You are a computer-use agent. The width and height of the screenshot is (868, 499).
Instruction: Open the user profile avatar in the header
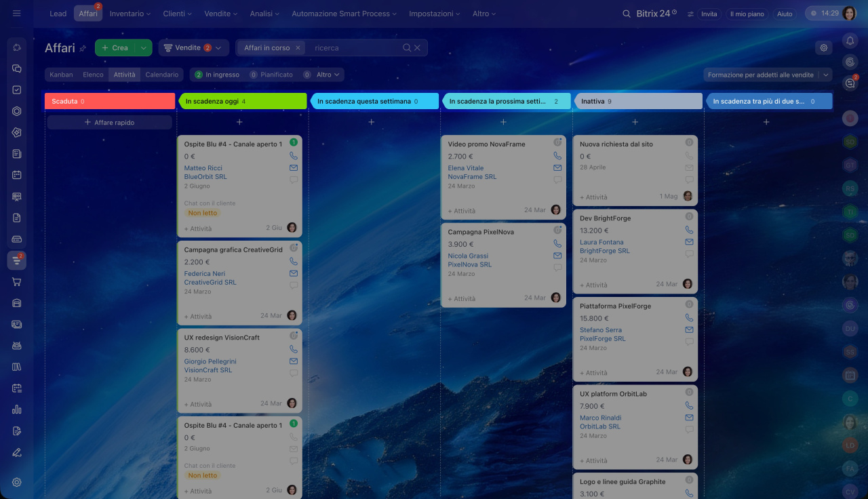[x=848, y=14]
